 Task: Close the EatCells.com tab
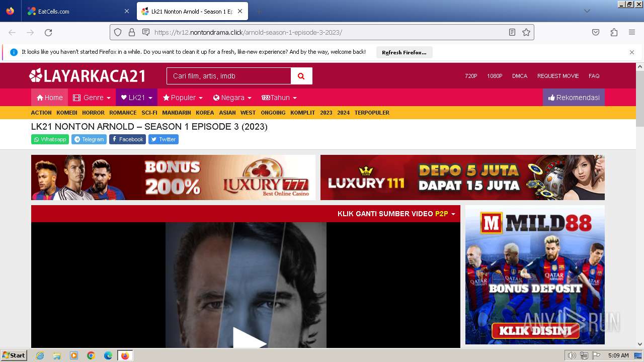126,11
